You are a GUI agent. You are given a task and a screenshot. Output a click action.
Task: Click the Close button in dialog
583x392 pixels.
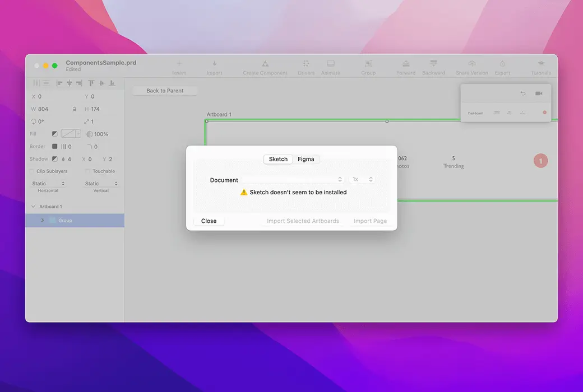pyautogui.click(x=209, y=221)
